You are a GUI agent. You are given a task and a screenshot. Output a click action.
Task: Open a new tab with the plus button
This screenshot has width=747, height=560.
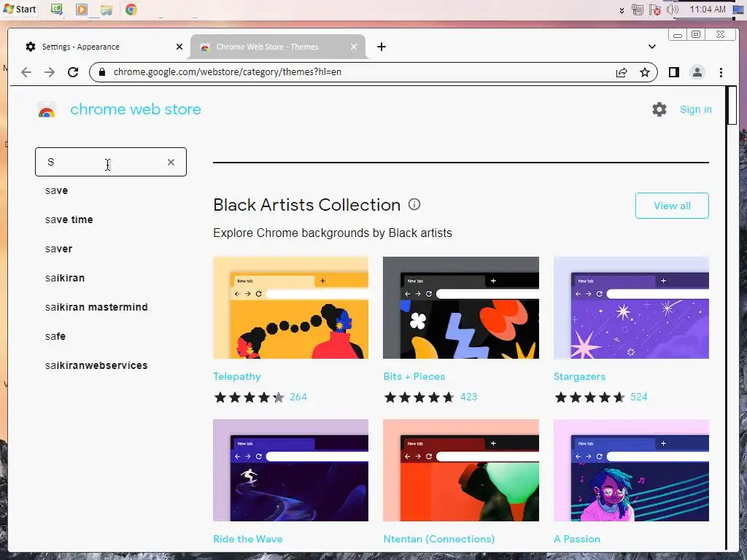(381, 47)
